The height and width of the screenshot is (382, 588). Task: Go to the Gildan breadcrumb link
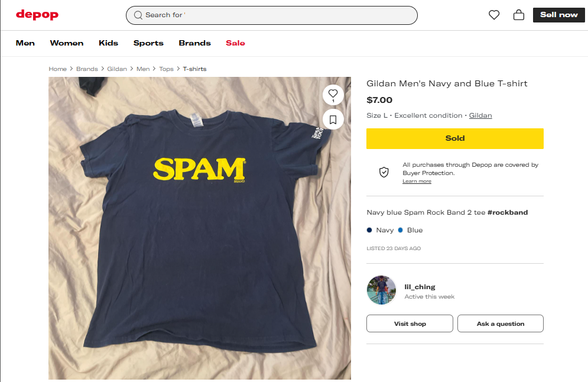[117, 69]
